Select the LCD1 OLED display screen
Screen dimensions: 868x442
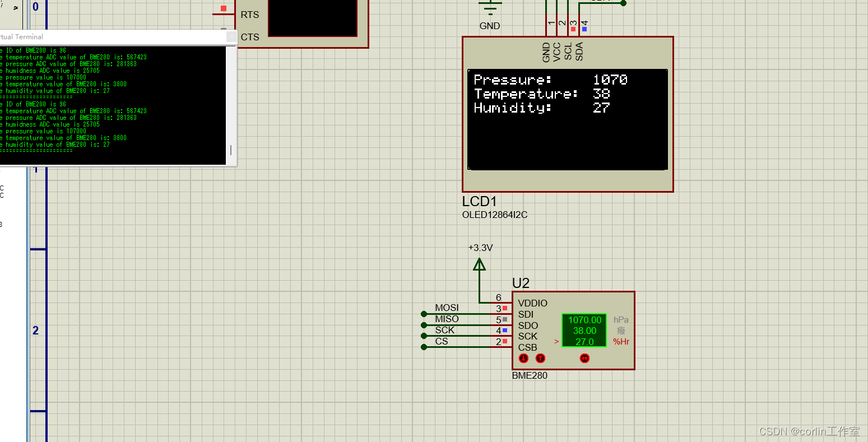pyautogui.click(x=567, y=119)
